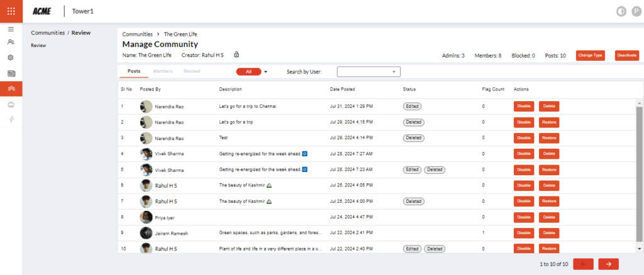The height and width of the screenshot is (275, 644).
Task: Click the lightning bolt sidebar icon
Action: coord(11,119)
